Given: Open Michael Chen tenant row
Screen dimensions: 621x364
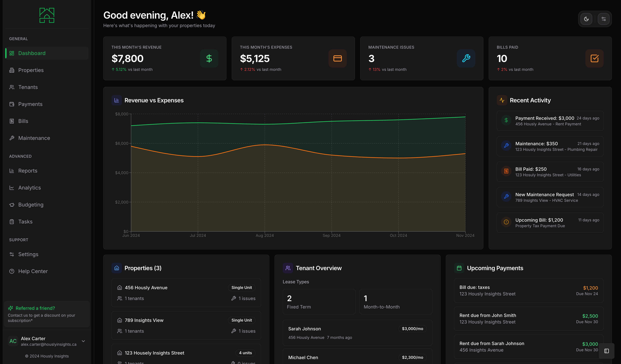Looking at the screenshot, I should pos(357,356).
